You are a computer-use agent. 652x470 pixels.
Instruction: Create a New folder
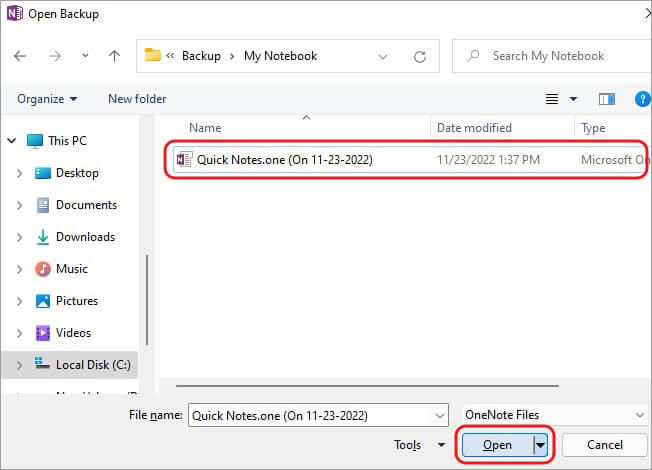(137, 99)
